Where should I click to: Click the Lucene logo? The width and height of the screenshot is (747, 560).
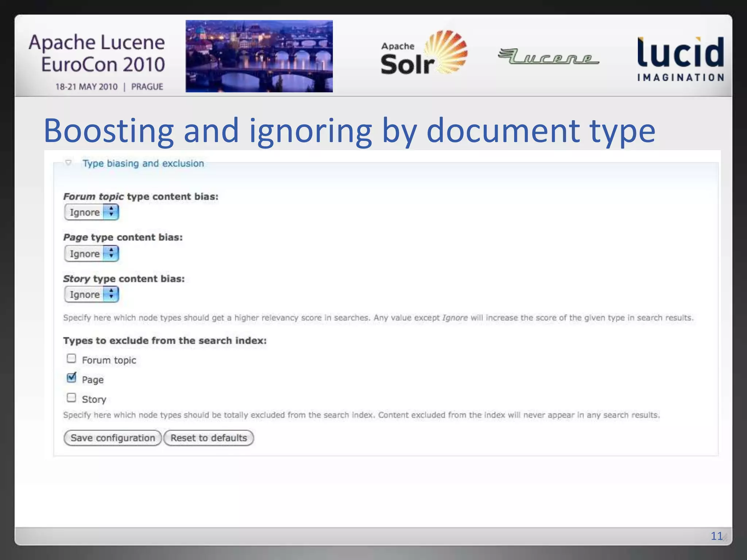pos(548,56)
